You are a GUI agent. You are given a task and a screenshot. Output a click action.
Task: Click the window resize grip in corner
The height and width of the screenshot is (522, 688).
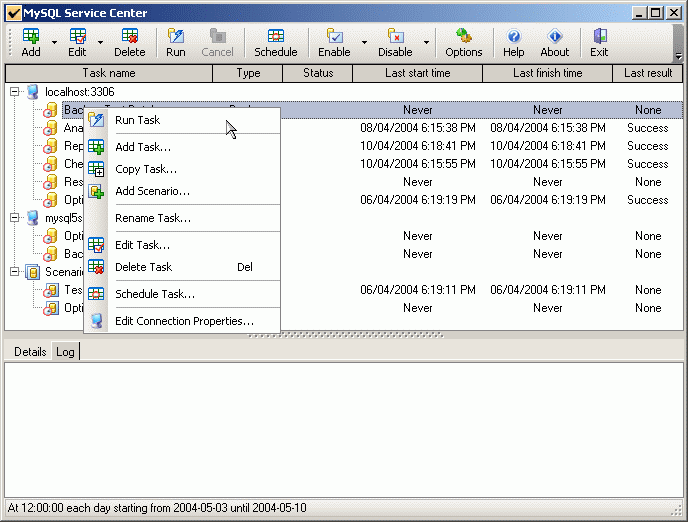pyautogui.click(x=678, y=511)
